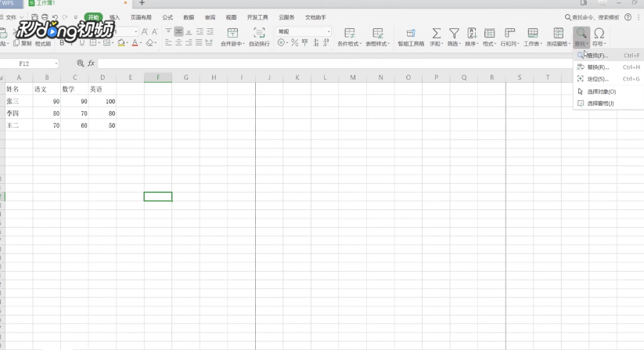Click the formula bar input
The image size is (644, 350).
pyautogui.click(x=335, y=63)
